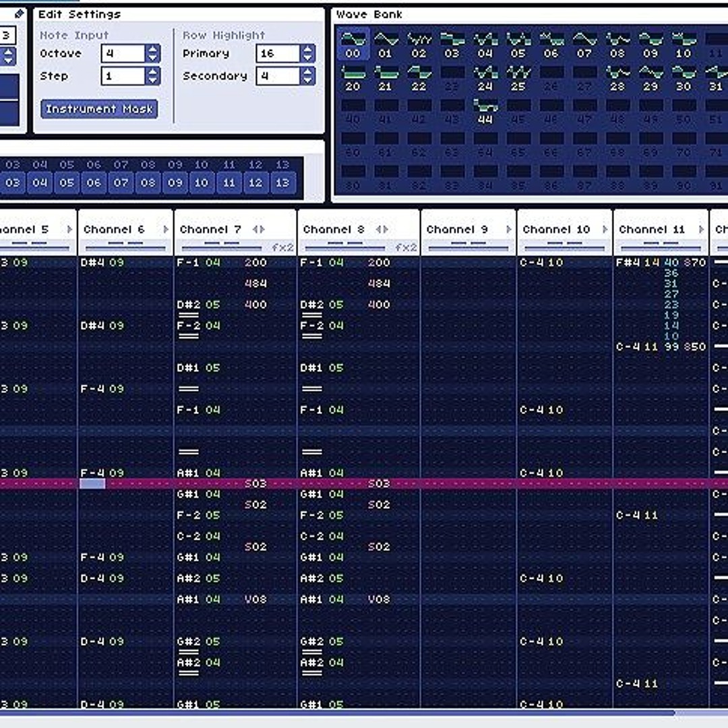Click the Step value input field
The height and width of the screenshot is (728, 728).
click(x=123, y=76)
